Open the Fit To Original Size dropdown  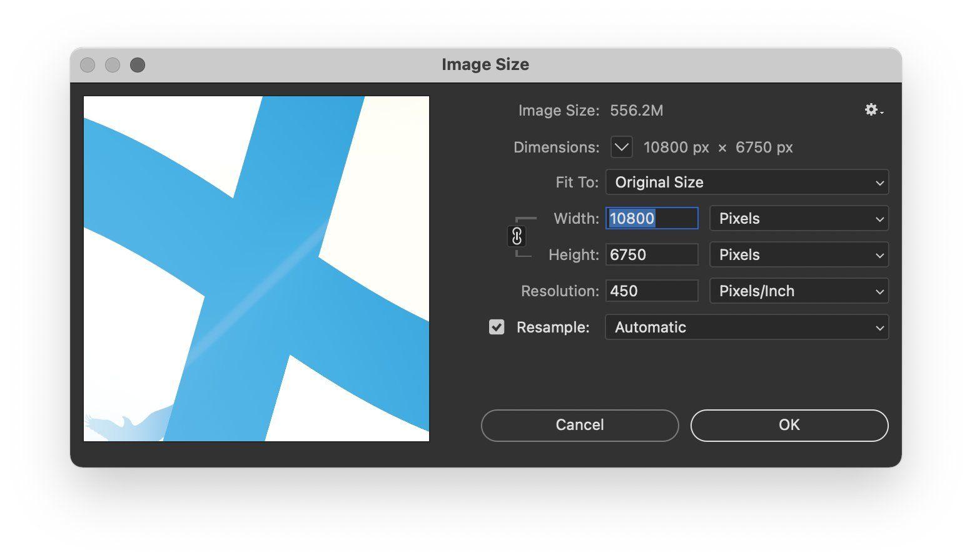[x=747, y=182]
